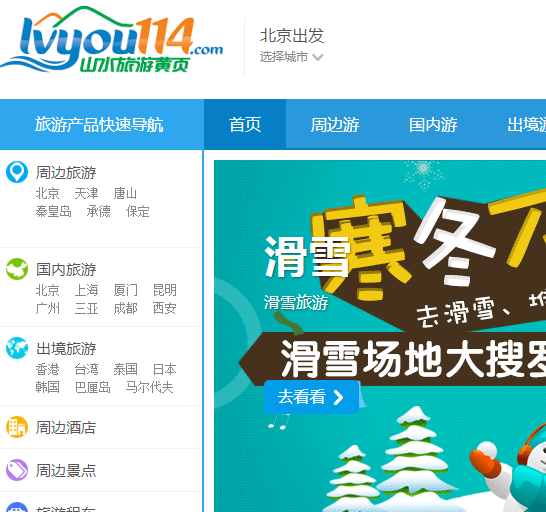546x512 pixels.
Task: Select 三亚 under 国内旅游
Action: tap(86, 308)
